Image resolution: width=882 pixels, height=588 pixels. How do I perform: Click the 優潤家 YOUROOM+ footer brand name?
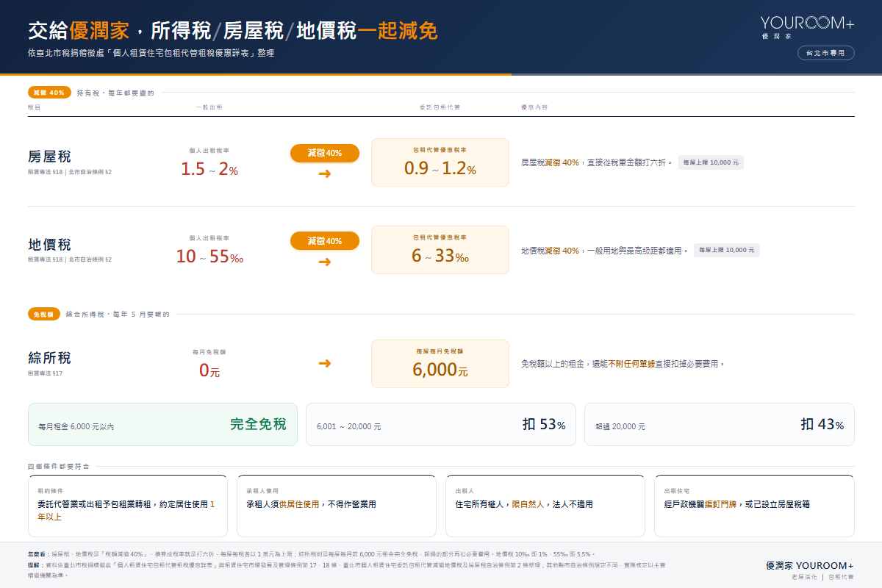click(x=810, y=565)
